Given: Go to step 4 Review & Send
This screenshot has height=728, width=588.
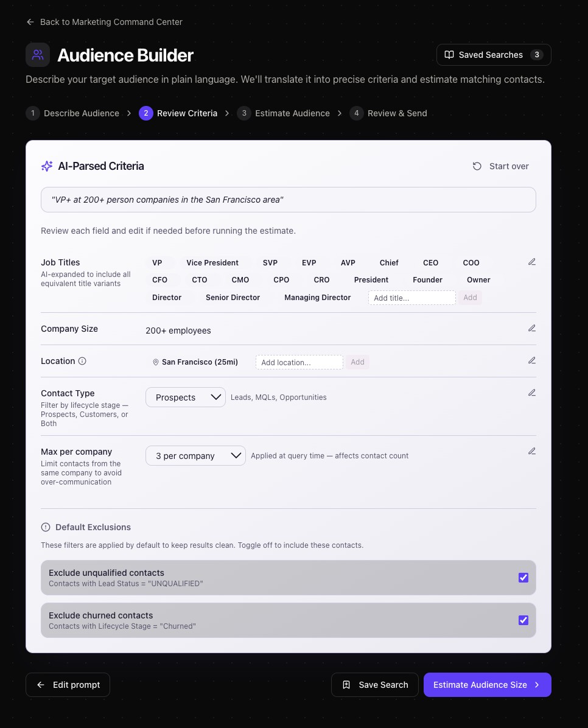Looking at the screenshot, I should 388,113.
